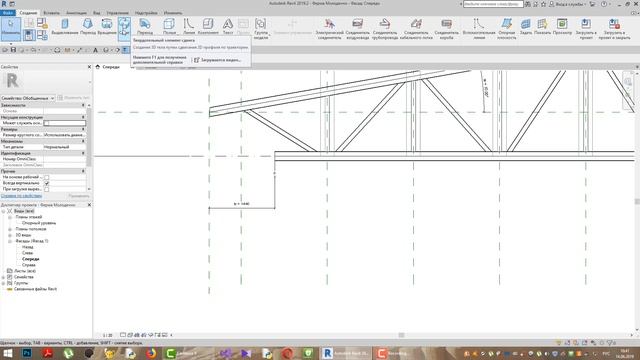Collapse the Идентификация properties section
The width and height of the screenshot is (640, 360).
(83, 153)
